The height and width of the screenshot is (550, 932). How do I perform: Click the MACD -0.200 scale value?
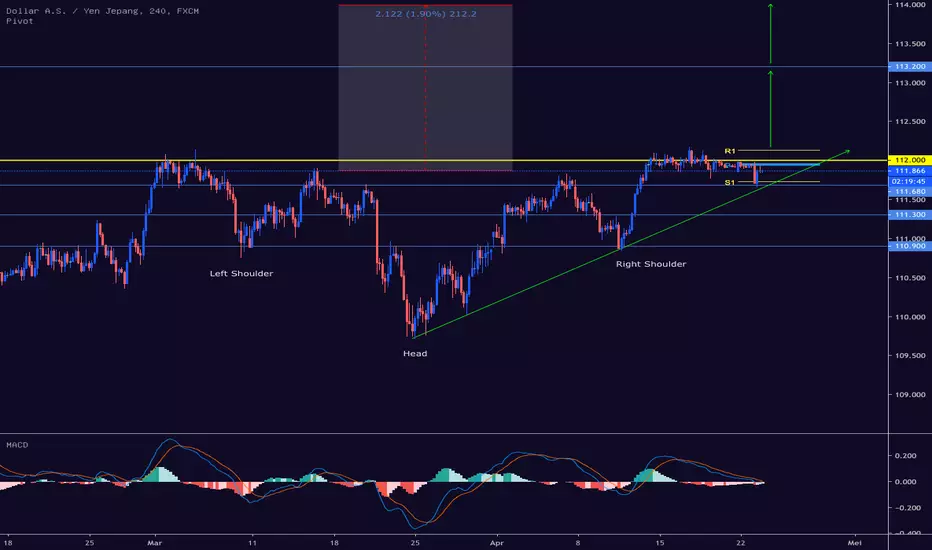tap(906, 508)
